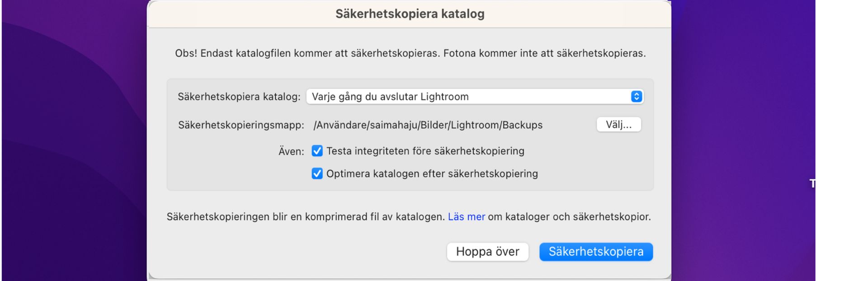This screenshot has height=281, width=868.
Task: Select the backup folder path text
Action: point(429,125)
